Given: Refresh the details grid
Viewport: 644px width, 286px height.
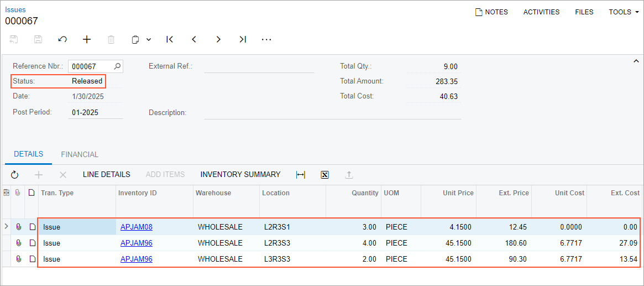Looking at the screenshot, I should tap(15, 175).
